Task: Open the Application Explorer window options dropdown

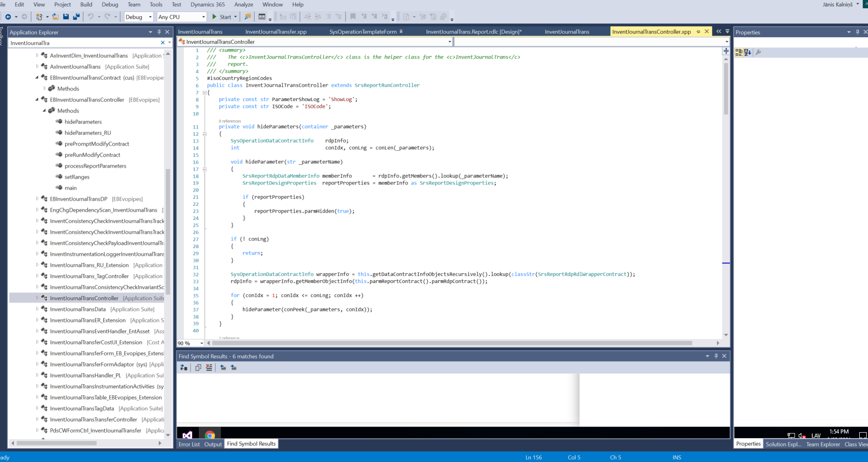Action: click(150, 32)
